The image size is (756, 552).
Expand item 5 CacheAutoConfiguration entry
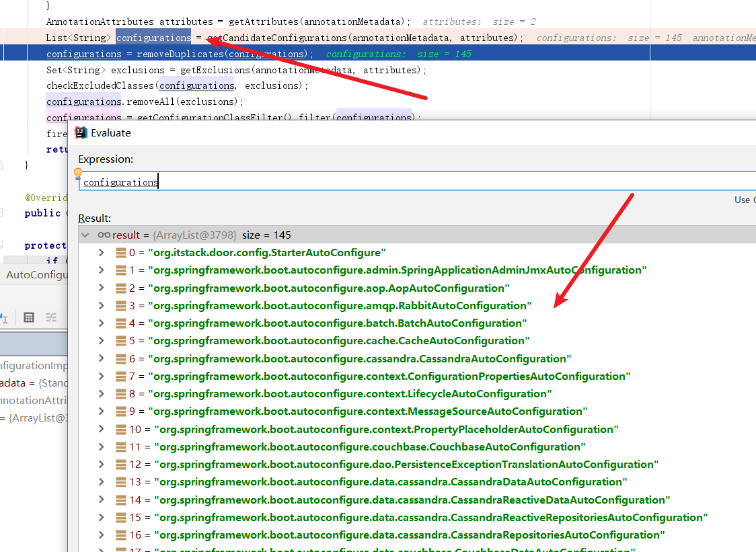pyautogui.click(x=102, y=341)
